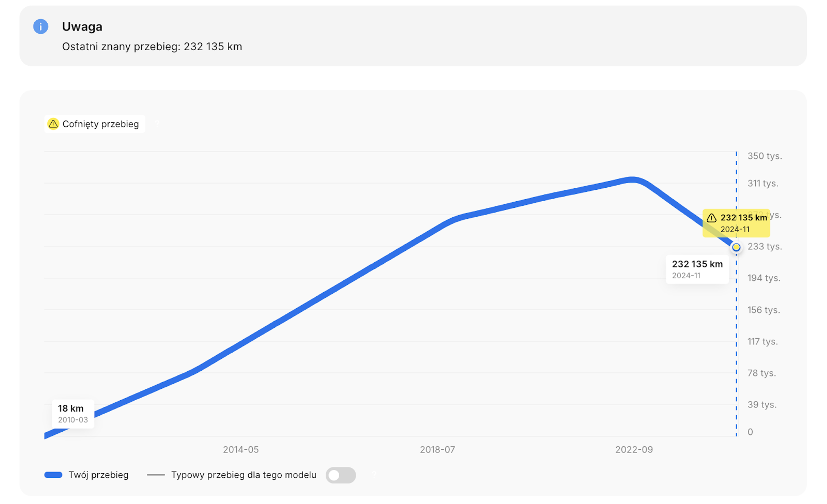Select the yellow data point marker on the chart
827x504 pixels.
tap(736, 247)
